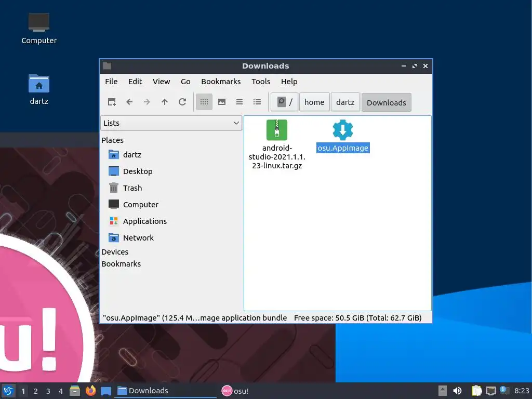The width and height of the screenshot is (532, 399).
Task: Go up to parent folder
Action: 165,102
